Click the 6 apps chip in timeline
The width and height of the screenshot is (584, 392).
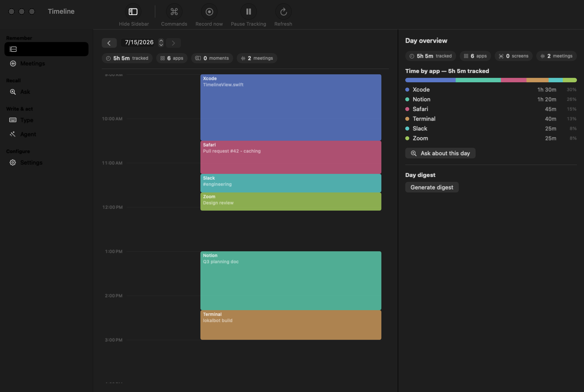point(172,58)
